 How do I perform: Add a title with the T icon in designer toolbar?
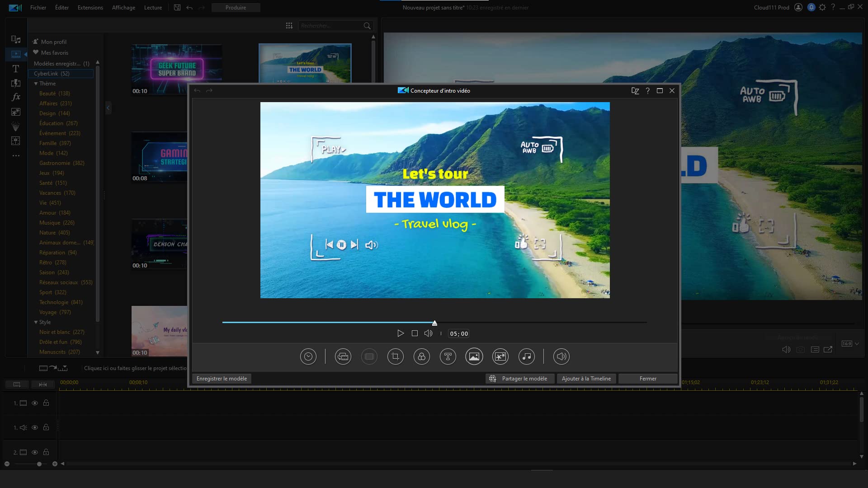[448, 357]
